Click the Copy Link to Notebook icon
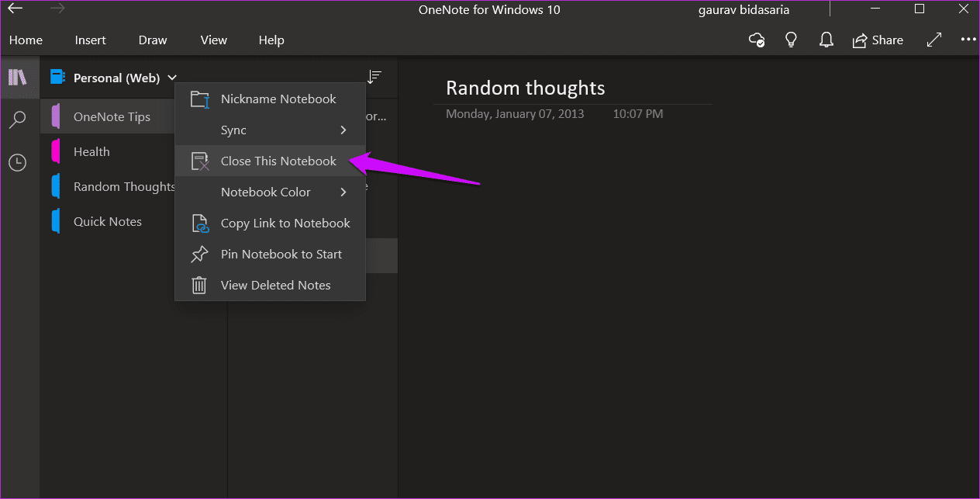Viewport: 980px width, 499px height. coord(200,224)
